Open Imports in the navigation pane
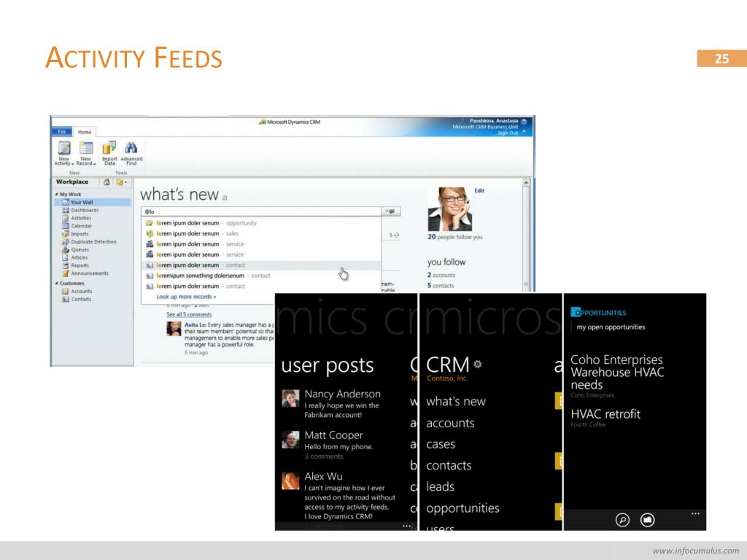 pyautogui.click(x=75, y=234)
